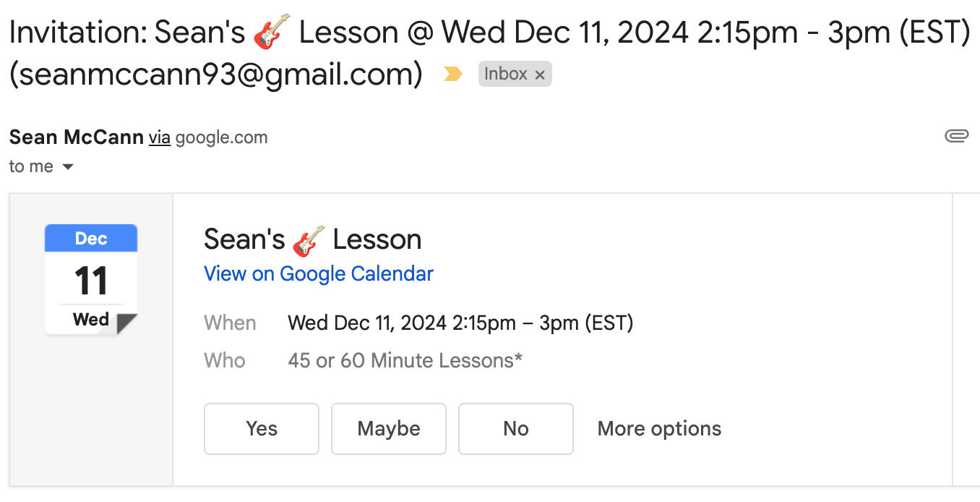This screenshot has width=980, height=502.
Task: Expand recipient details arrow next to "to me"
Action: click(x=68, y=167)
